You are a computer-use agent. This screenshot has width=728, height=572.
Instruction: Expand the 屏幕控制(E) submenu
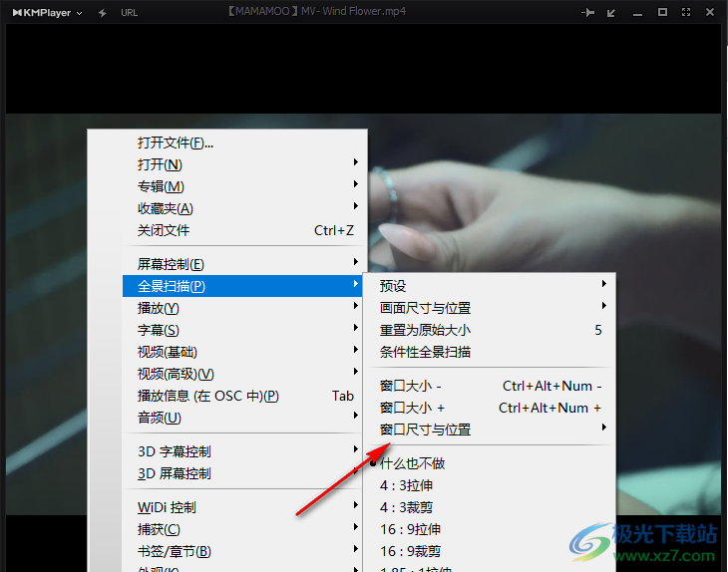pyautogui.click(x=244, y=264)
